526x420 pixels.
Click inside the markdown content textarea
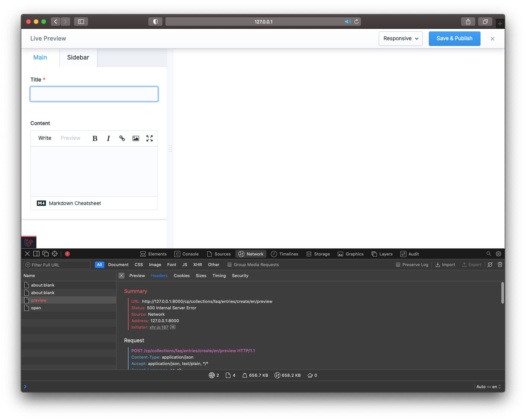tap(94, 171)
